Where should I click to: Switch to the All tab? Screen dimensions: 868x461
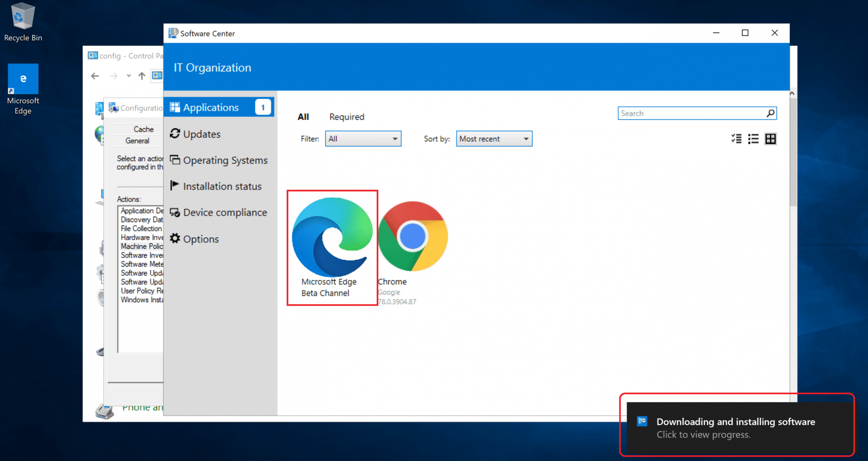pos(303,117)
